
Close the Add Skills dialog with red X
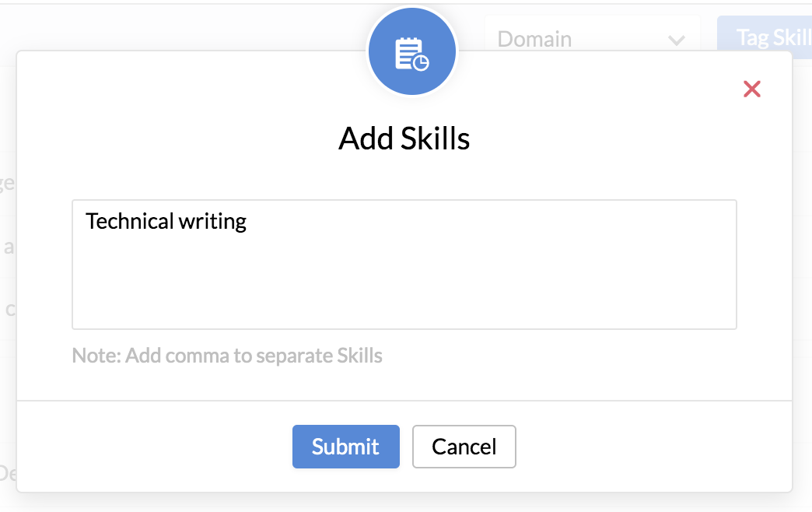752,89
